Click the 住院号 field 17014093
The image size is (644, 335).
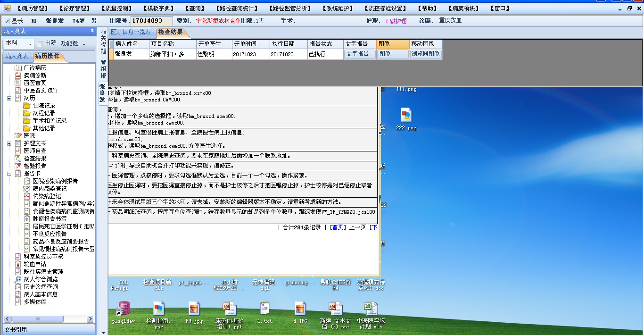click(x=151, y=21)
